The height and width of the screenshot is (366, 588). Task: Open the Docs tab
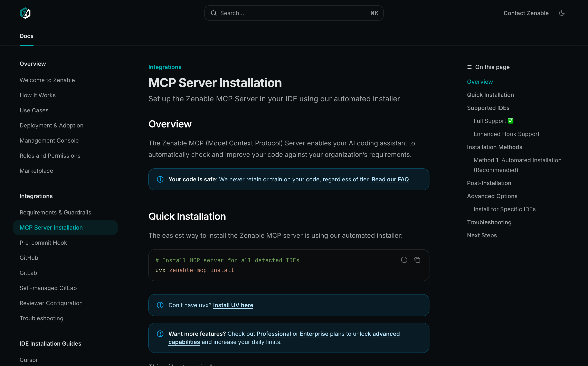coord(26,36)
